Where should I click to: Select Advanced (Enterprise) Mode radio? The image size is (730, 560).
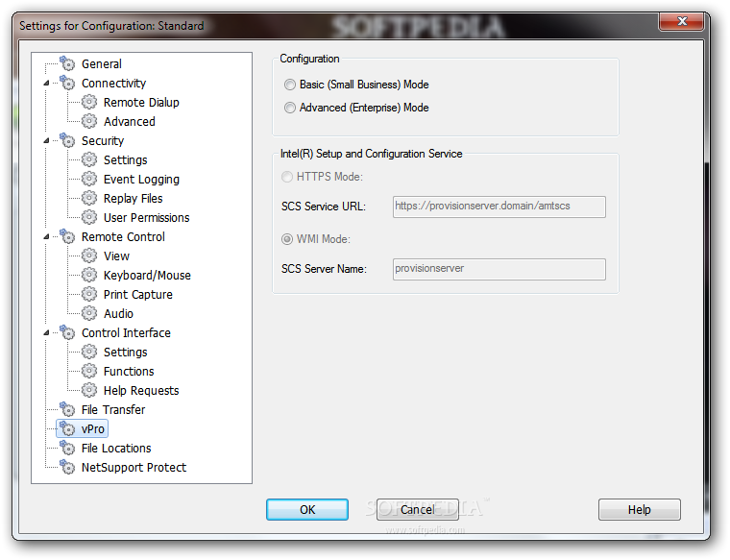coord(289,108)
